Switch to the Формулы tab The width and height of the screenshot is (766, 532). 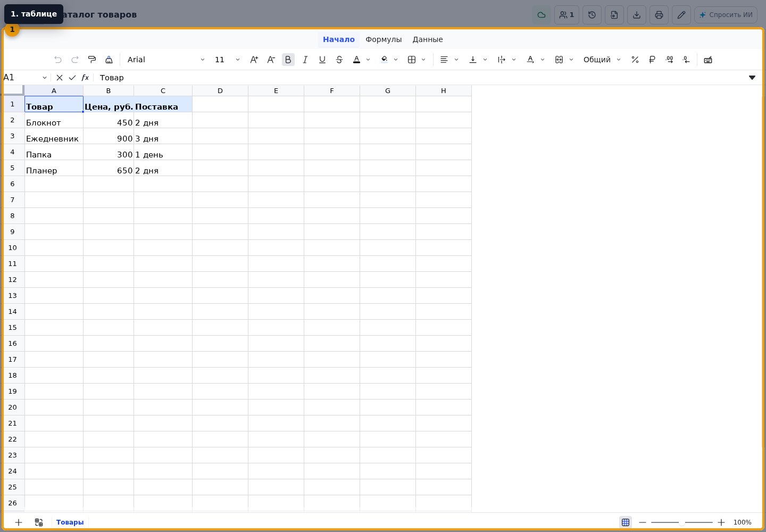tap(384, 39)
